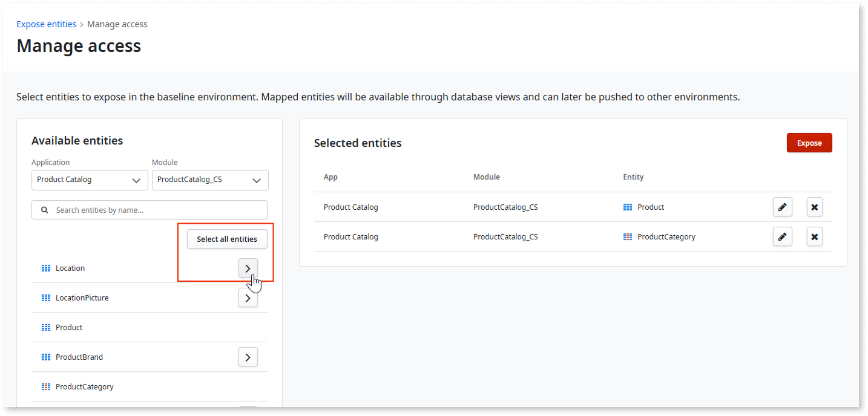Open the Module dropdown showing ProductCatalog_CS
The height and width of the screenshot is (416, 868).
210,180
